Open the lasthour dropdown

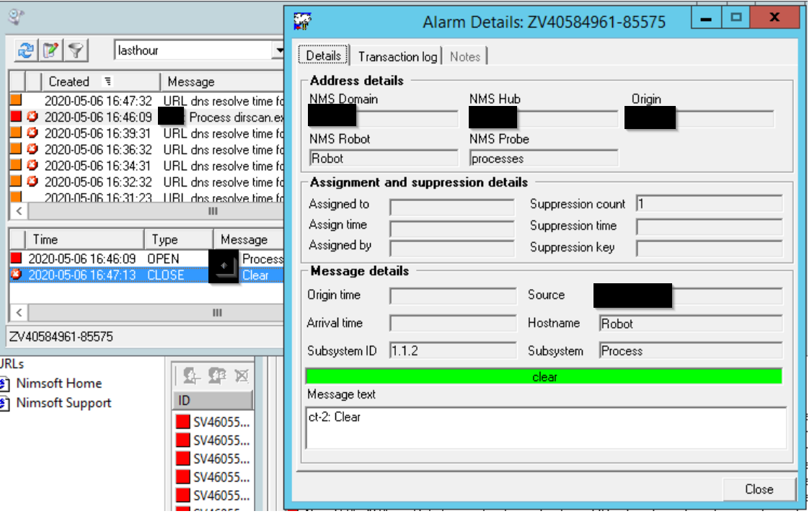(x=278, y=50)
